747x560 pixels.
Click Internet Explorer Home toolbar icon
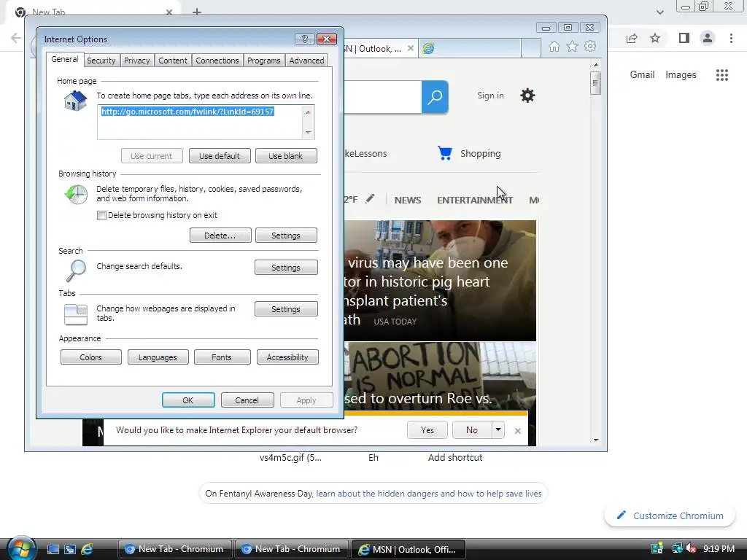pyautogui.click(x=554, y=47)
